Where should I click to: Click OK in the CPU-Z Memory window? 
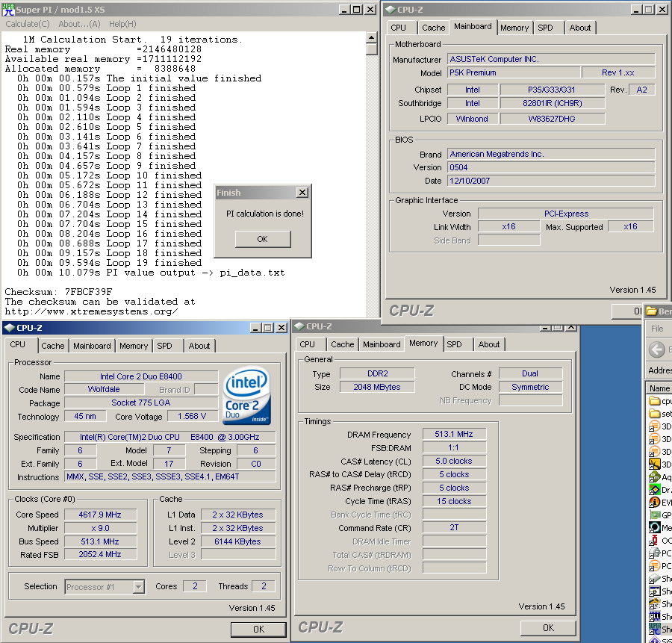[548, 628]
